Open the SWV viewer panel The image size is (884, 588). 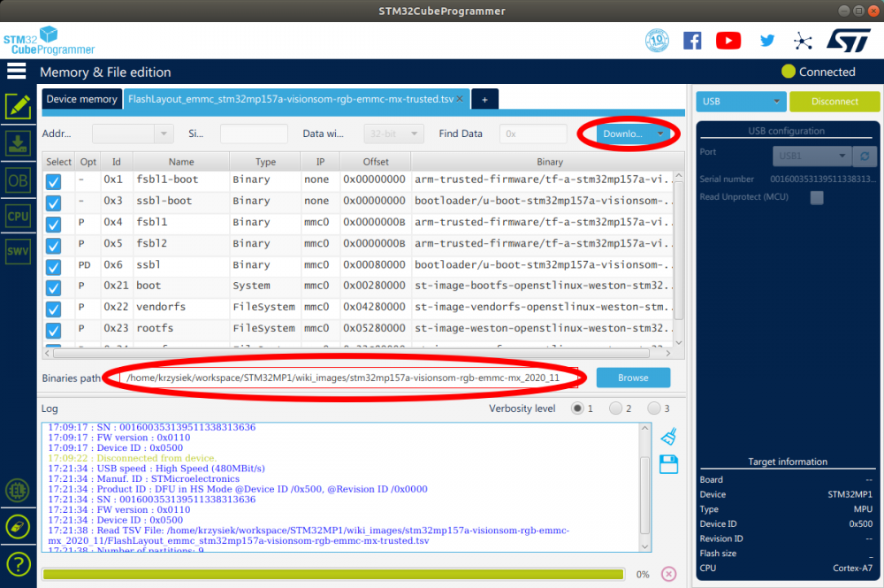pos(18,248)
